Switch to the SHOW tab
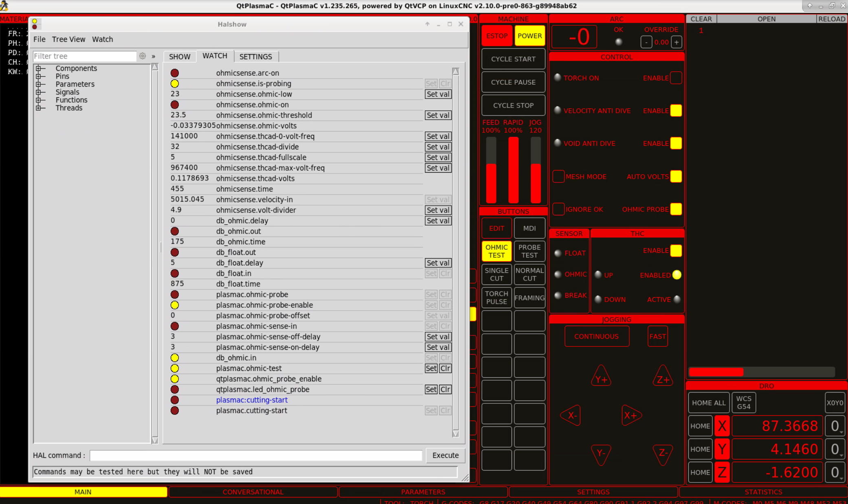This screenshot has height=504, width=848. 180,57
